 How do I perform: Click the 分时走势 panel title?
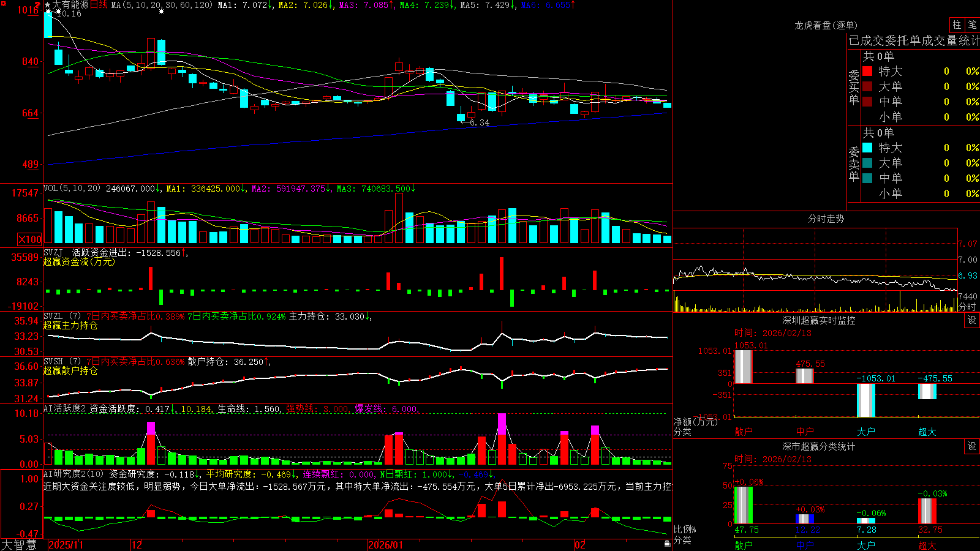click(826, 219)
